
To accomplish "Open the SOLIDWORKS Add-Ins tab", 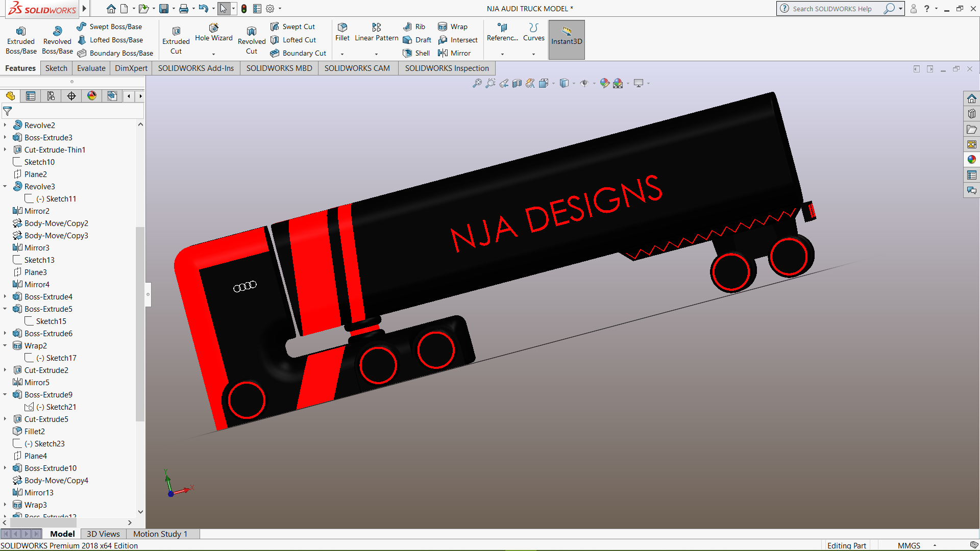I will tap(196, 68).
